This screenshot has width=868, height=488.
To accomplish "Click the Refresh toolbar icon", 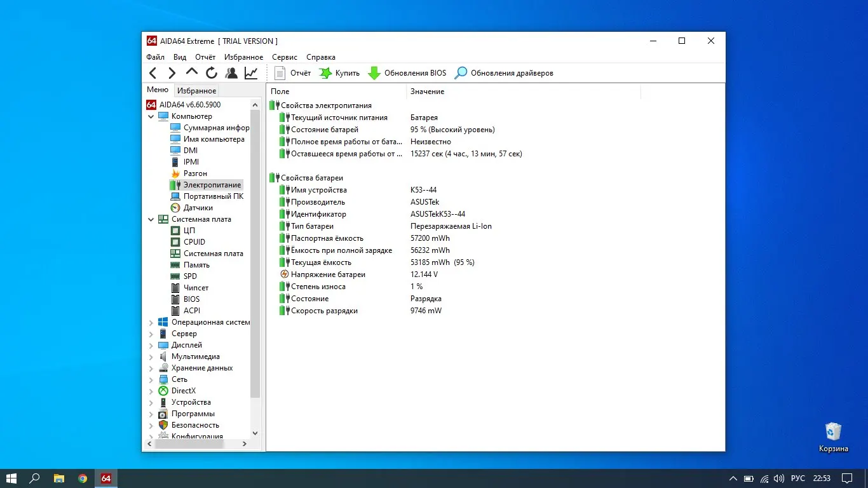I will click(x=211, y=73).
